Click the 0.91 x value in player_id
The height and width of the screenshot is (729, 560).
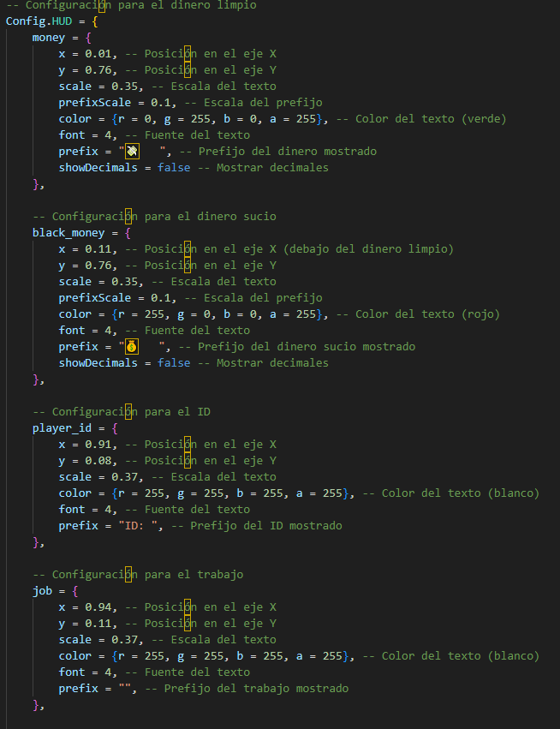(x=98, y=445)
